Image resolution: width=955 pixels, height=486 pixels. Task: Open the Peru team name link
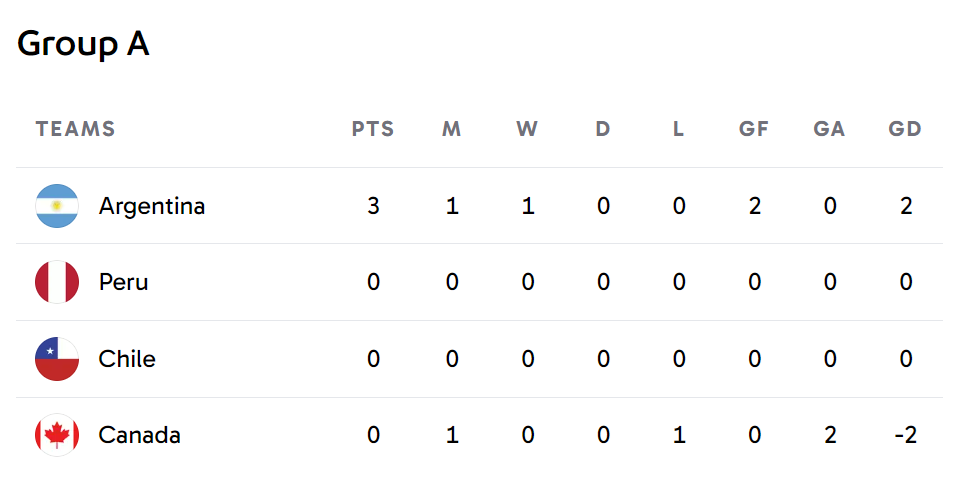pyautogui.click(x=124, y=282)
